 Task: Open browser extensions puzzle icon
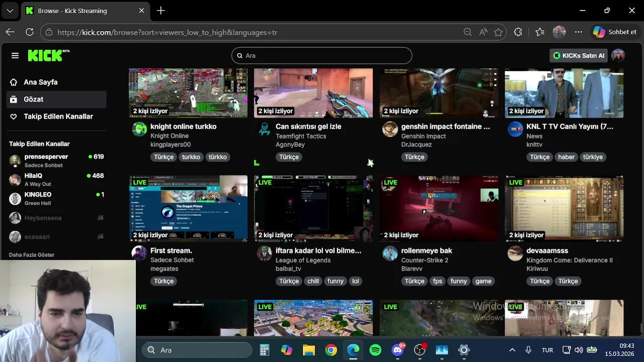coord(518,32)
